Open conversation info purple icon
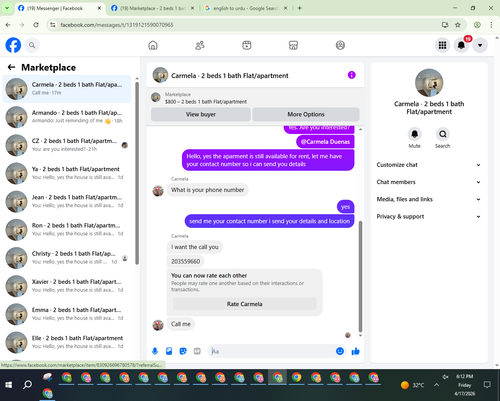This screenshot has width=500, height=401. click(351, 75)
